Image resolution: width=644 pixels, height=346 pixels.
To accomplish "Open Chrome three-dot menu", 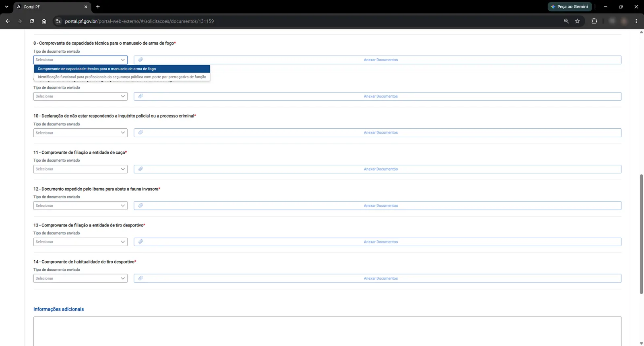I will coord(636,21).
